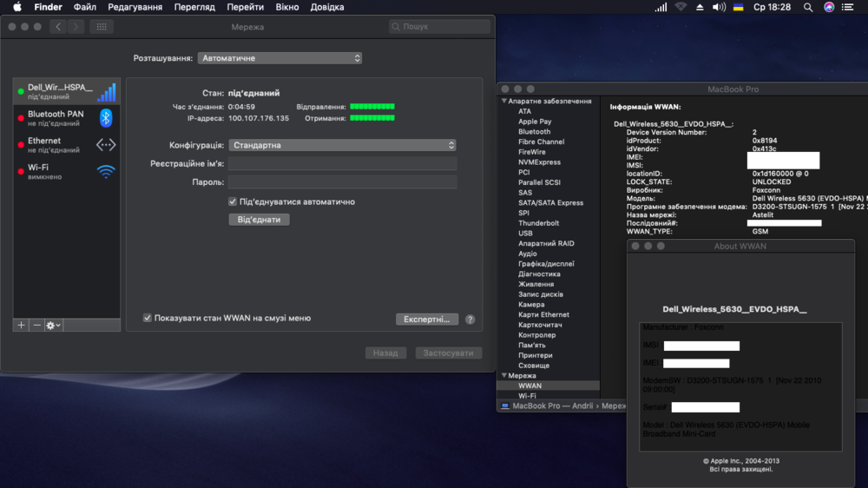This screenshot has height=488, width=868.
Task: Click the Wi-Fi status icon in menu bar
Action: 681,7
